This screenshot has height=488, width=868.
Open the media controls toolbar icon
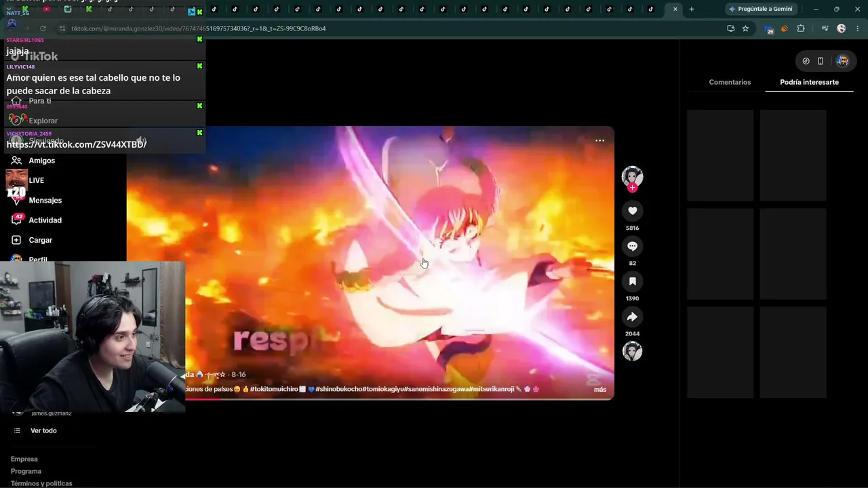(x=825, y=28)
